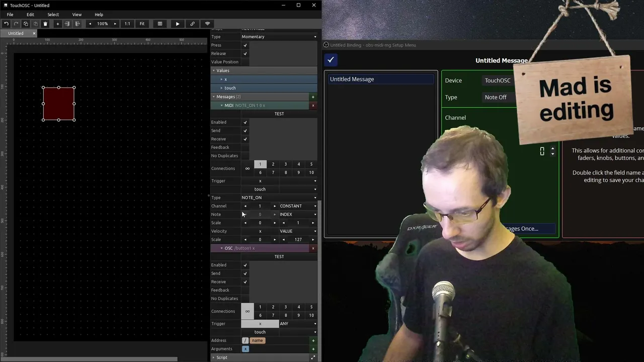Select infinity connection in MIDI message

coord(247,168)
